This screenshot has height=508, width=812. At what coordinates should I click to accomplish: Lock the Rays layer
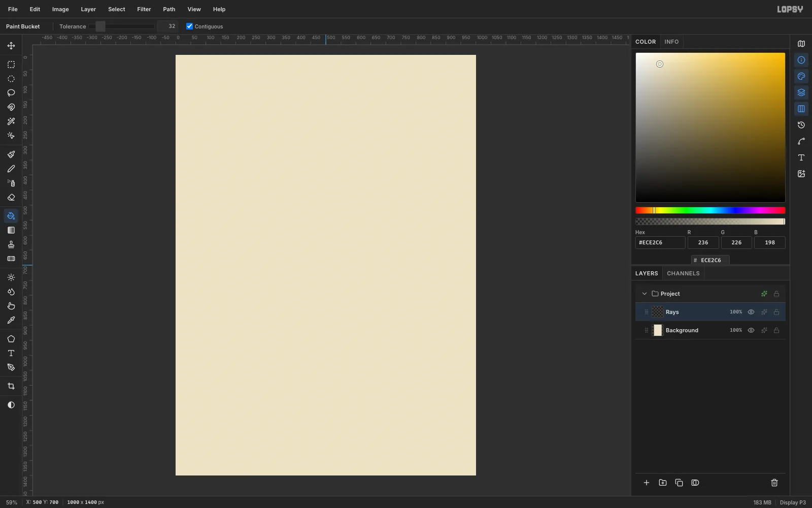coord(776,312)
